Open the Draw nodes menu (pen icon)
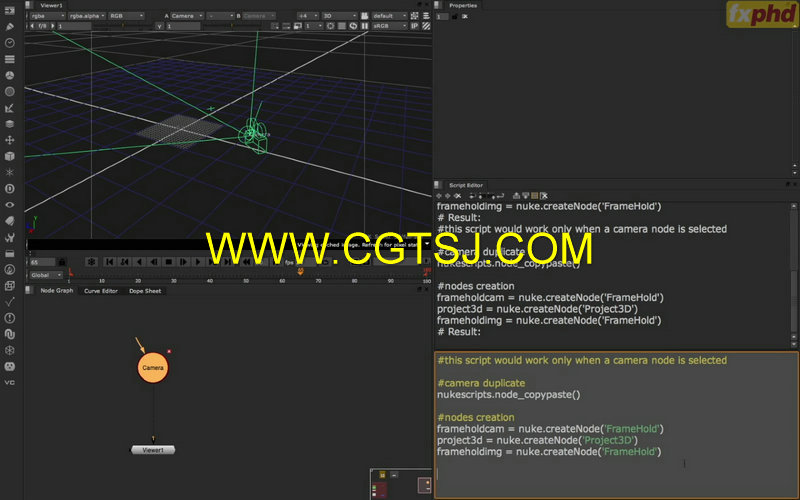The width and height of the screenshot is (800, 500). click(9, 27)
